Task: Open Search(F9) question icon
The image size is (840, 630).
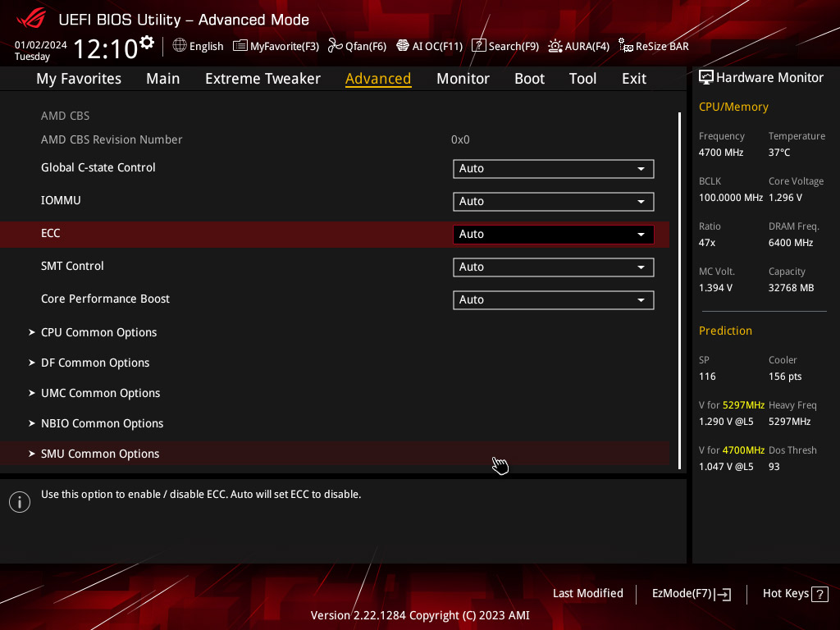Action: pos(478,46)
